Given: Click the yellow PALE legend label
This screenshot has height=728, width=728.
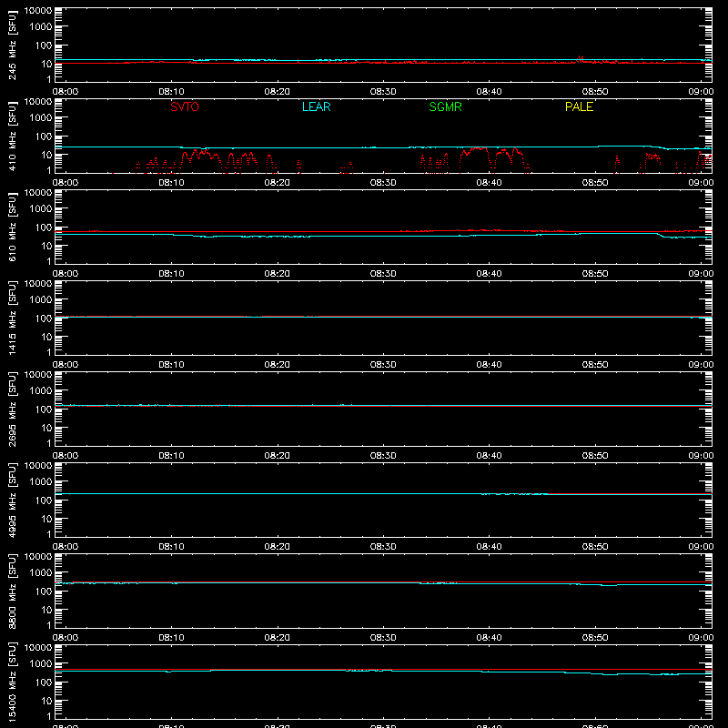Looking at the screenshot, I should point(579,106).
